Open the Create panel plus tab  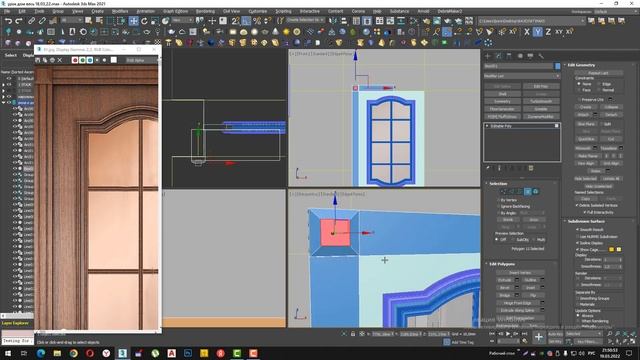tap(488, 56)
